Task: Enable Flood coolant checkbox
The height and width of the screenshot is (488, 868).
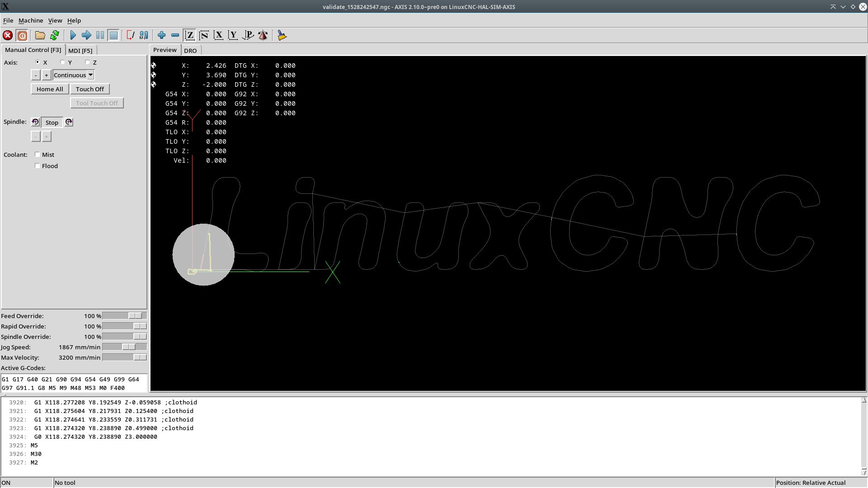Action: [38, 166]
